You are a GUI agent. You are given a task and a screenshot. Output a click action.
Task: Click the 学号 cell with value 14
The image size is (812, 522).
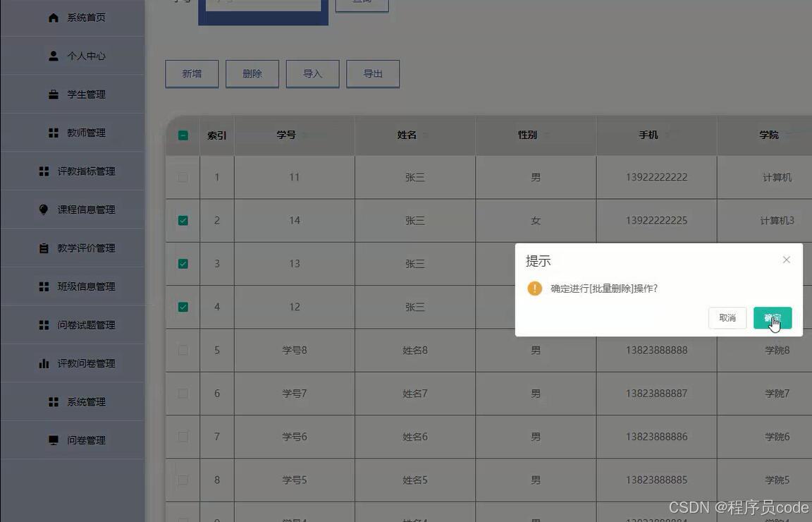click(294, 220)
